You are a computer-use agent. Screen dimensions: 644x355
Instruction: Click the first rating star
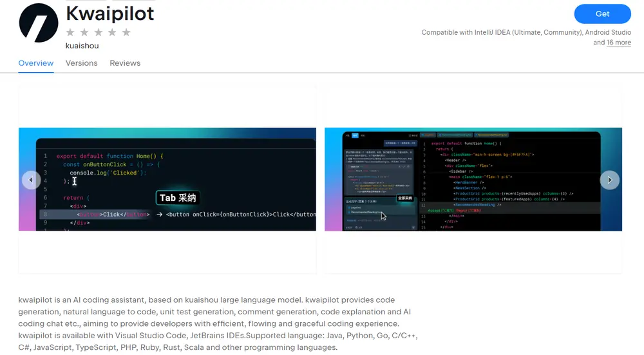[x=70, y=32]
